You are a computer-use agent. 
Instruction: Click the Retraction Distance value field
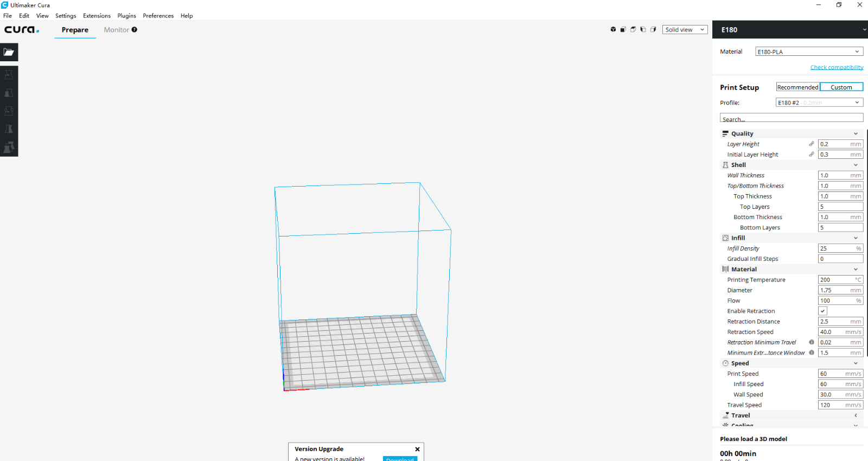(x=840, y=321)
